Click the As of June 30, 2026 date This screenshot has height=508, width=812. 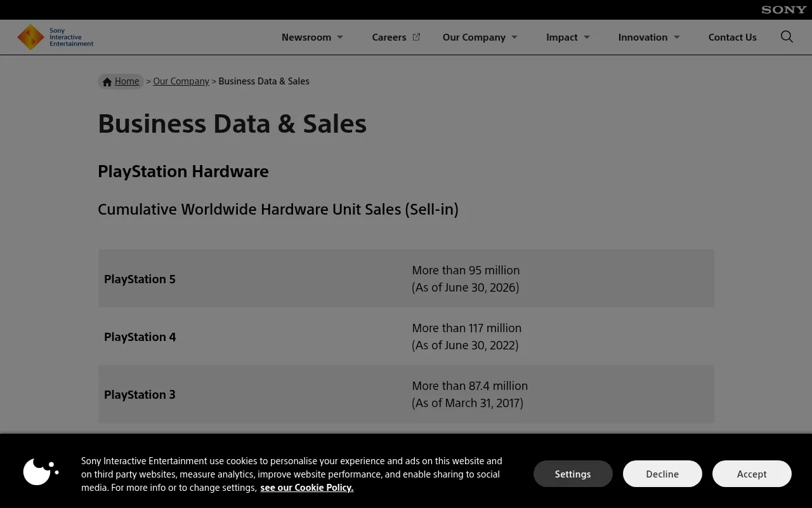pos(466,287)
